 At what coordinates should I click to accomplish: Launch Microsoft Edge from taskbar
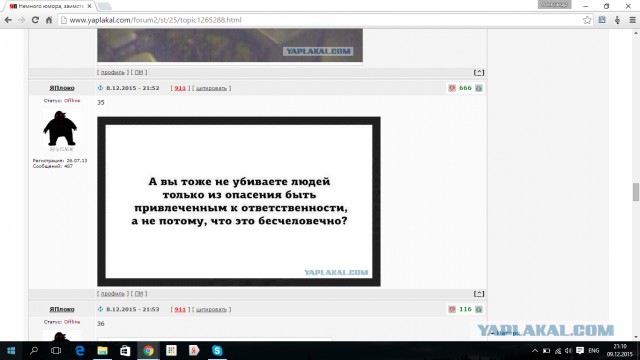tap(80, 351)
